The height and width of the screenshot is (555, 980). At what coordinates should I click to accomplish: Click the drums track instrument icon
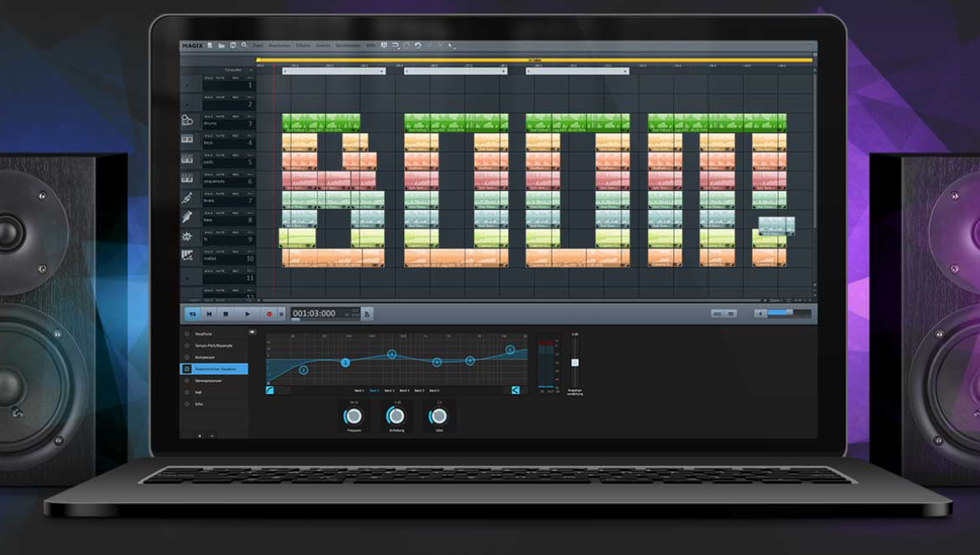tap(187, 120)
